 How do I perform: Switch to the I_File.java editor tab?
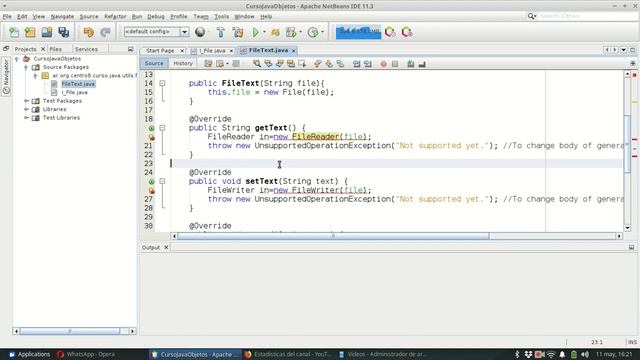coord(212,51)
